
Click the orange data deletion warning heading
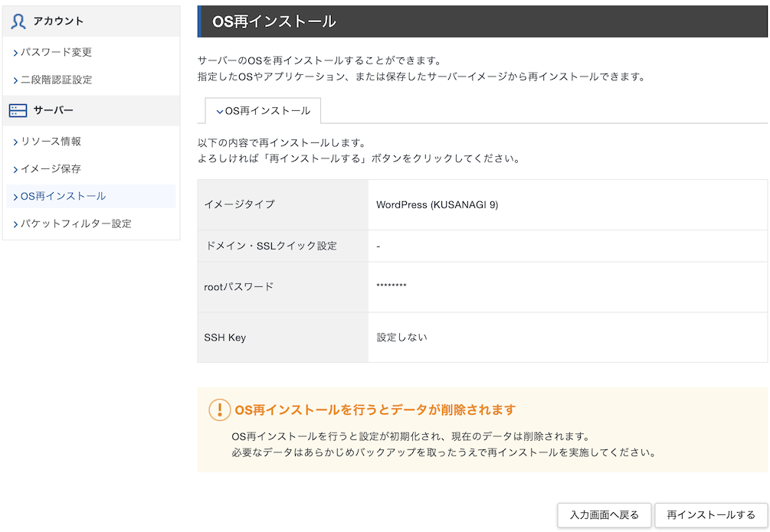click(x=375, y=410)
